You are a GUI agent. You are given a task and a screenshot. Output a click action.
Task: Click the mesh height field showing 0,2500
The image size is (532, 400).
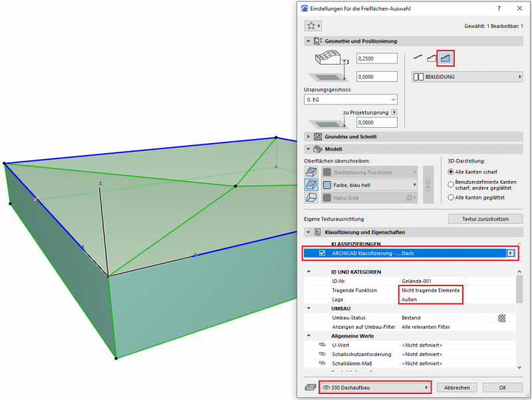coord(376,59)
